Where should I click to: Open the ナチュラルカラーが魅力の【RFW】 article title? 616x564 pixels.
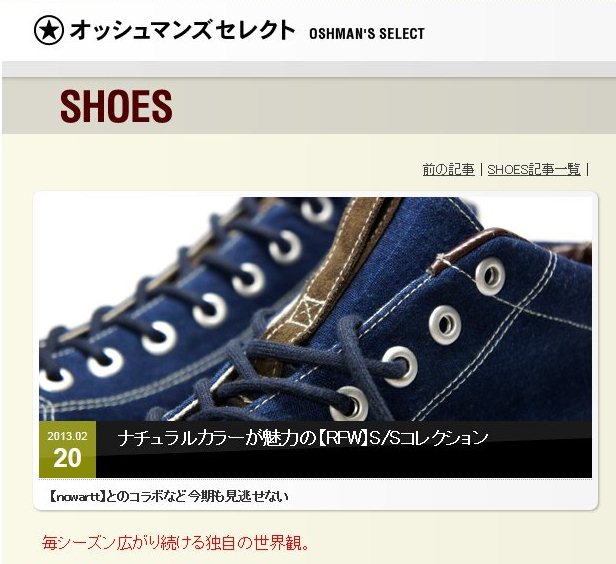click(302, 438)
